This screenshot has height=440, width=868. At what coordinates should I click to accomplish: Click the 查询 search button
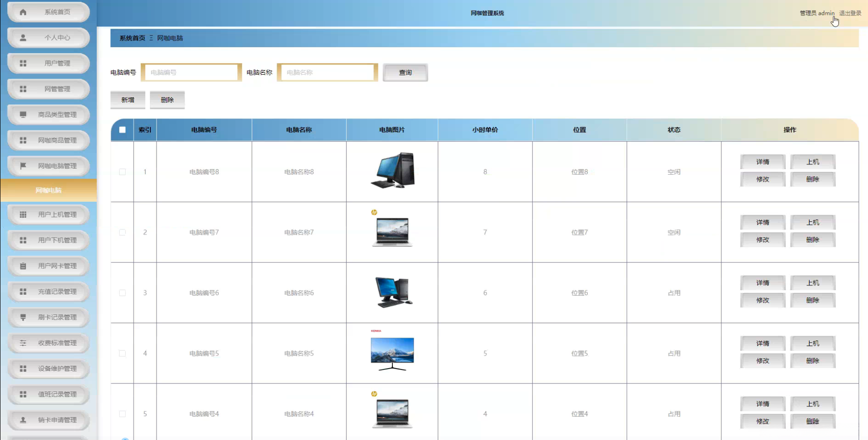pyautogui.click(x=405, y=72)
